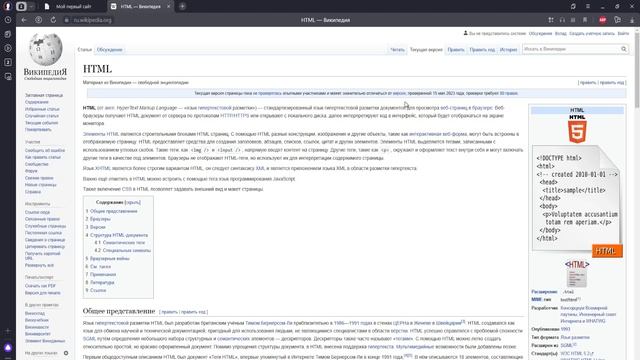
Task: Select the "Текущая версия" tab
Action: pyautogui.click(x=426, y=50)
